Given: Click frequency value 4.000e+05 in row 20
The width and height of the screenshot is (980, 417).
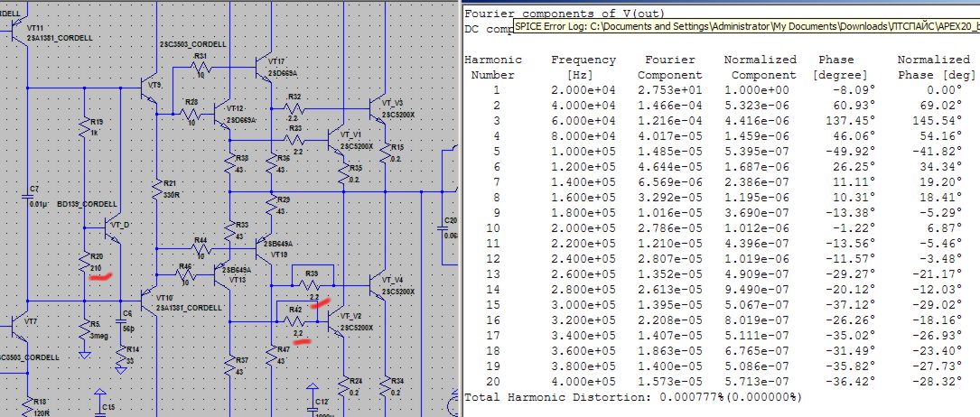Looking at the screenshot, I should (x=583, y=382).
